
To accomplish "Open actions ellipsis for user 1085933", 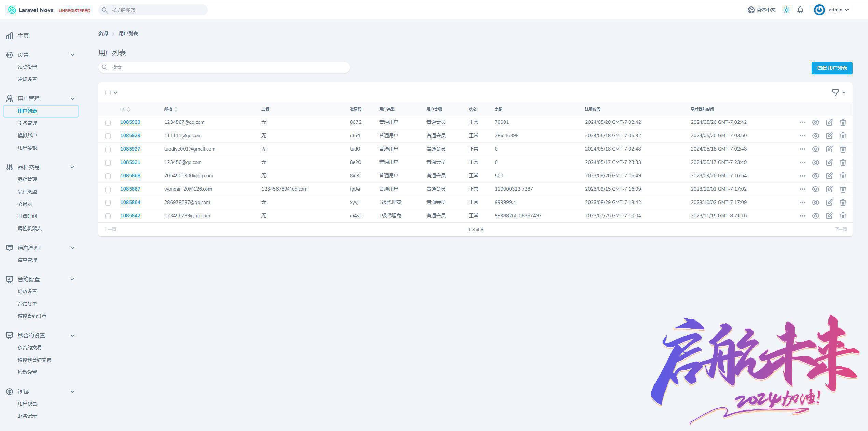I will point(803,122).
